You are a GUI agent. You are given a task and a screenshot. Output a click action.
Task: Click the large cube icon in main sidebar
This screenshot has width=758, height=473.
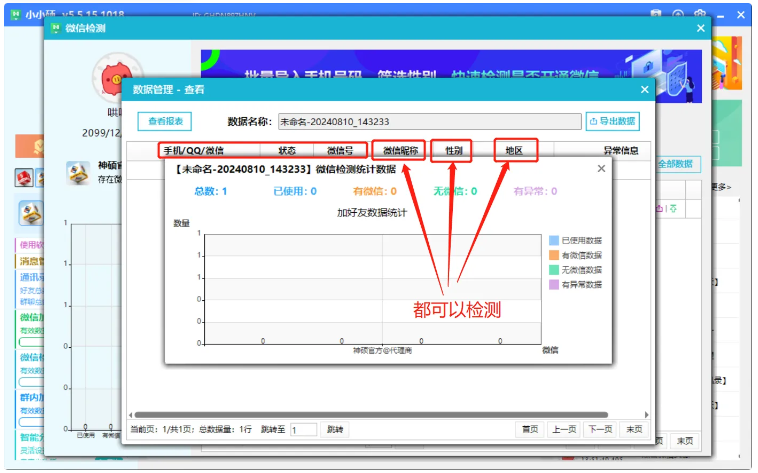(x=31, y=213)
